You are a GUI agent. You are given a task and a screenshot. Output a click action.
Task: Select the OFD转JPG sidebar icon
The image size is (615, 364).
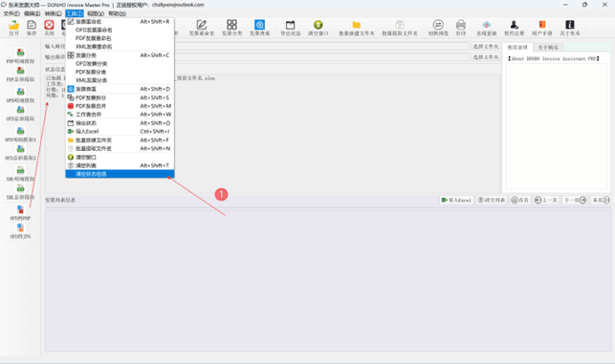pos(20,231)
